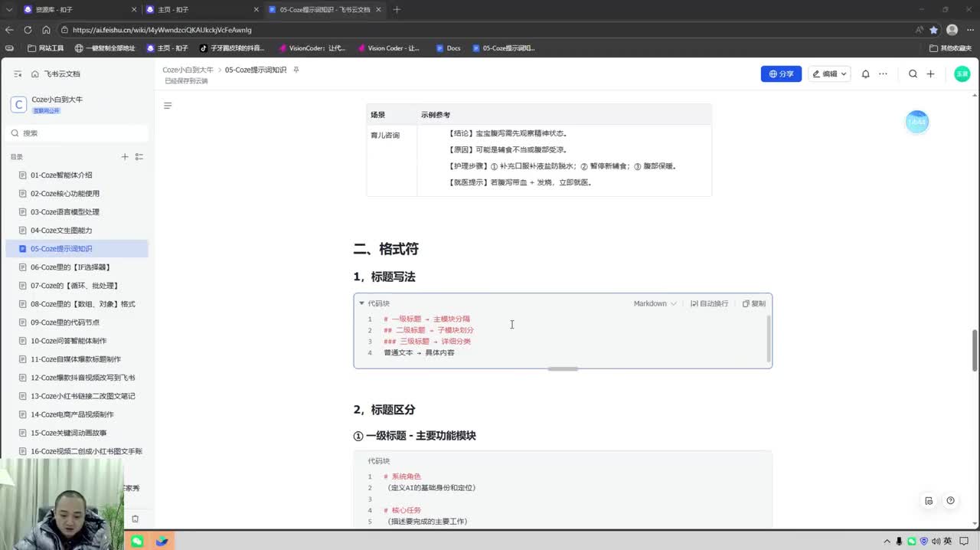Open the Markdown language dropdown
This screenshot has width=980, height=550.
(655, 303)
